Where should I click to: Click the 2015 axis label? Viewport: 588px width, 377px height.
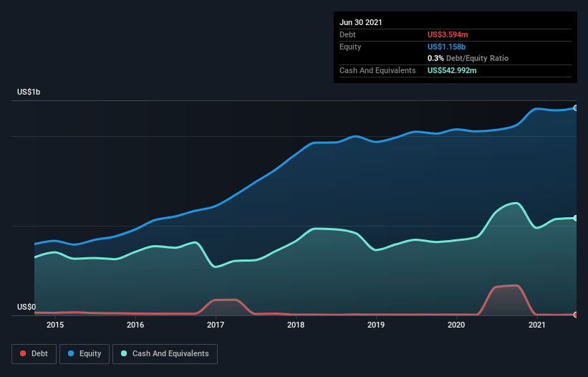pyautogui.click(x=55, y=325)
